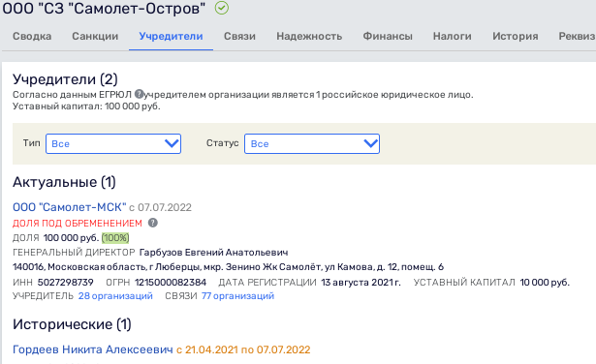Click the ОГРН value 1215000082384
This screenshot has height=364, width=596.
[x=171, y=283]
